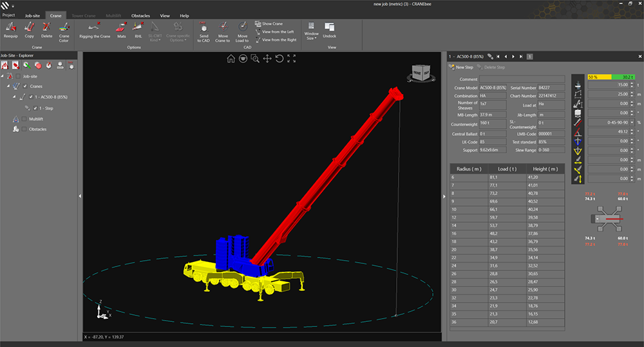Go to first step in step navigator
The image size is (644, 347).
(498, 57)
